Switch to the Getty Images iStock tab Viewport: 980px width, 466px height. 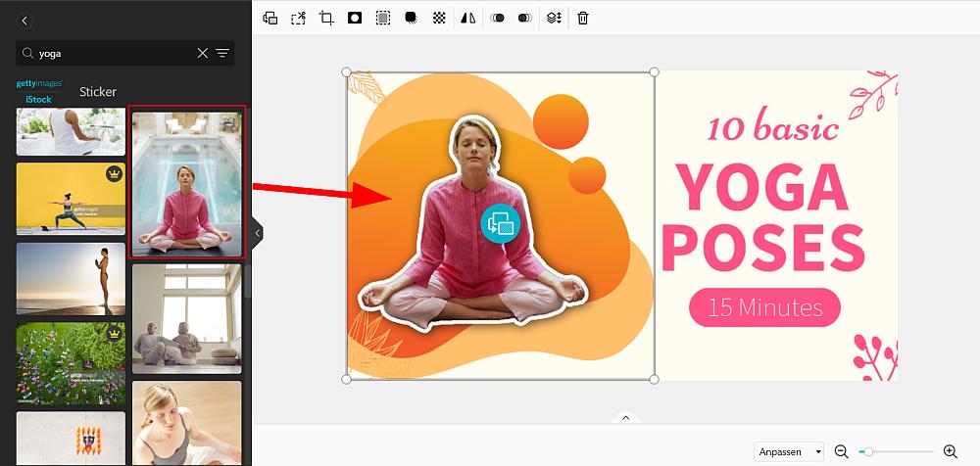click(x=39, y=91)
